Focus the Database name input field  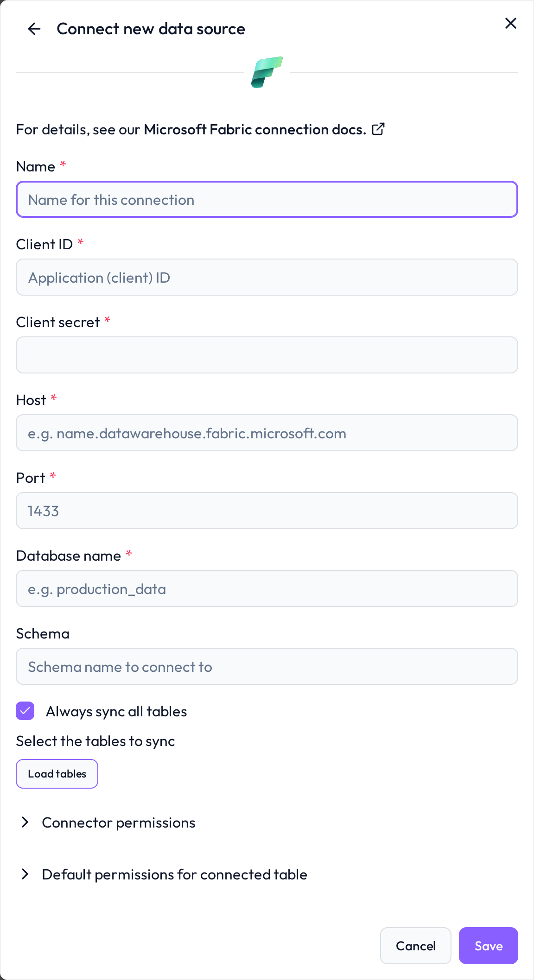pos(267,588)
